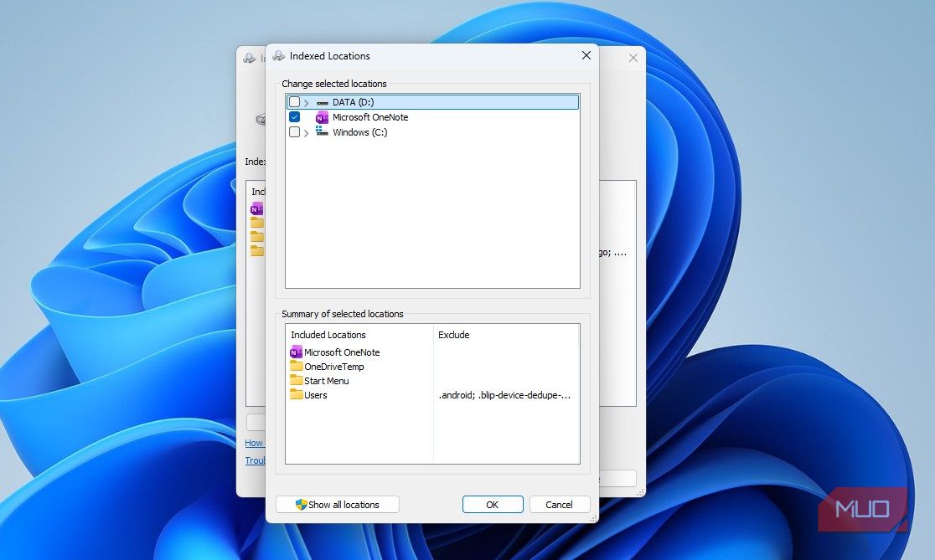The width and height of the screenshot is (935, 560).
Task: Check the DATA (D:) checkbox
Action: (x=295, y=102)
